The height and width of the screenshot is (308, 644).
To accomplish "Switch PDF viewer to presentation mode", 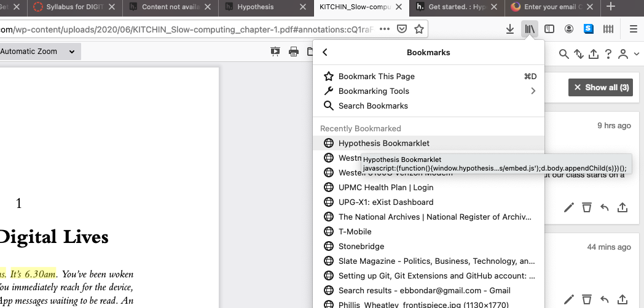I will tap(275, 52).
